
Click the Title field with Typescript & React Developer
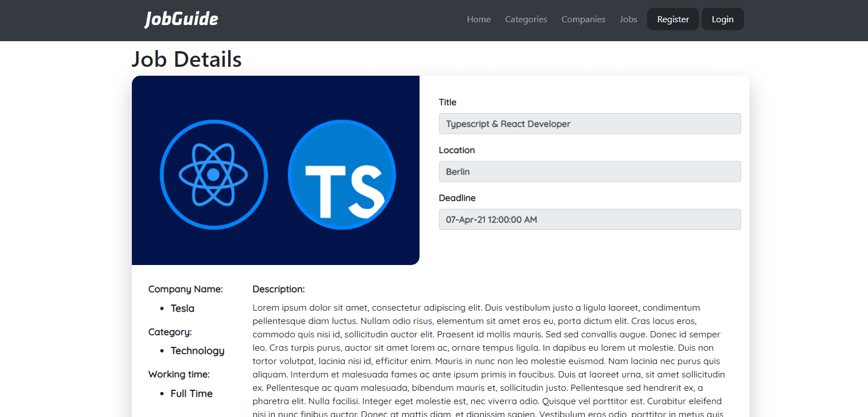tap(589, 124)
